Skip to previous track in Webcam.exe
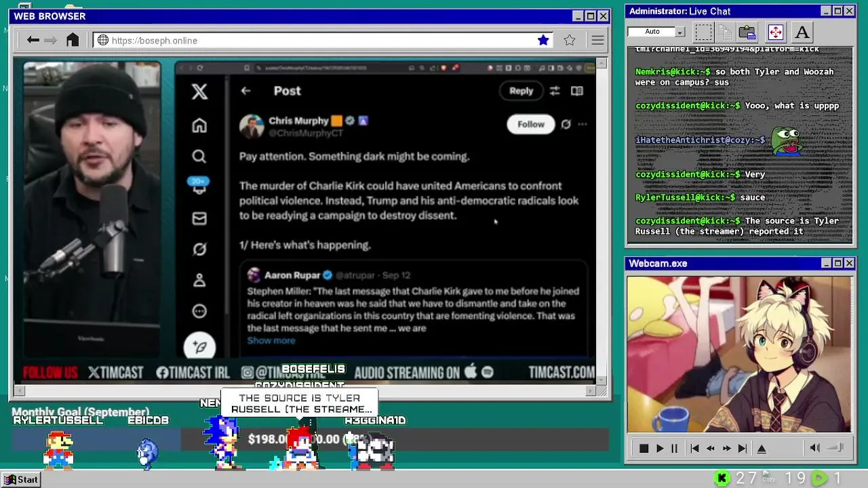 point(694,449)
